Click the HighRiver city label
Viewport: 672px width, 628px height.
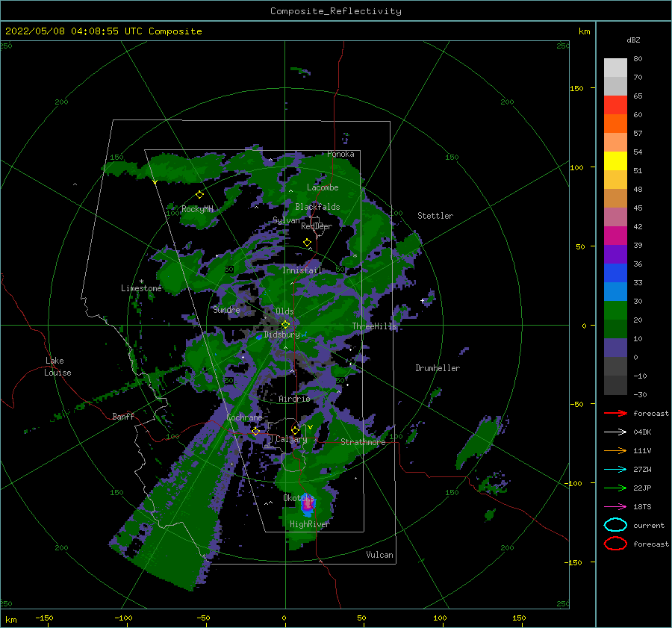[x=310, y=524]
